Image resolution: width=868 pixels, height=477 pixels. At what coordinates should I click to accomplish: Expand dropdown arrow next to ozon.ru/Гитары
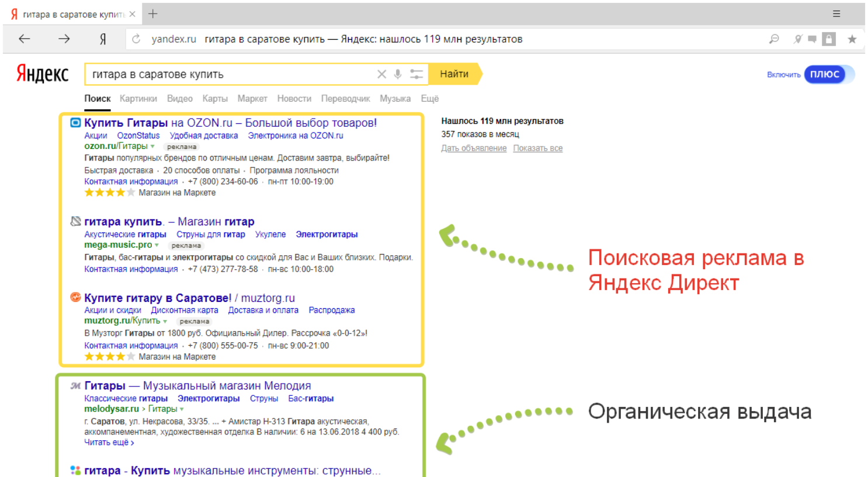click(x=152, y=147)
